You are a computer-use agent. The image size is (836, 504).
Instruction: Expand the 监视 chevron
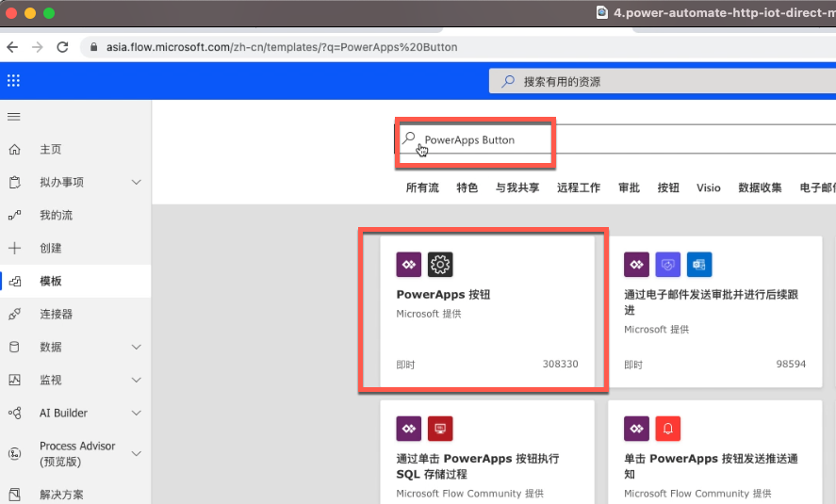click(x=136, y=380)
